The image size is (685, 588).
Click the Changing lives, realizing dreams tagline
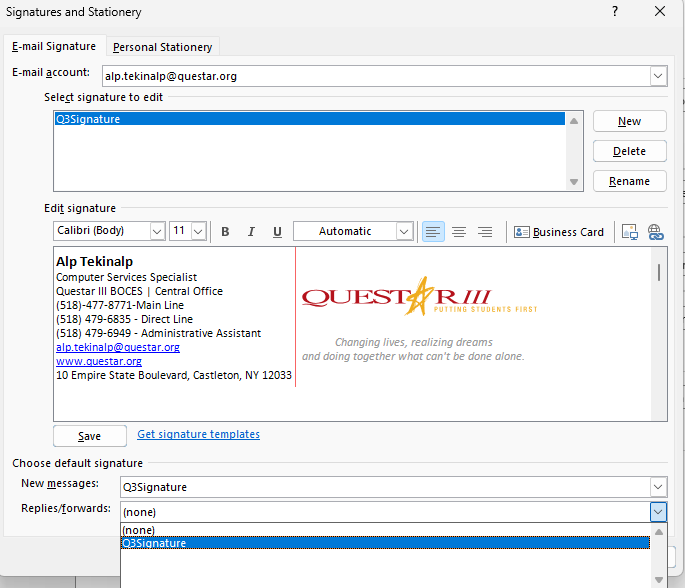(x=413, y=342)
